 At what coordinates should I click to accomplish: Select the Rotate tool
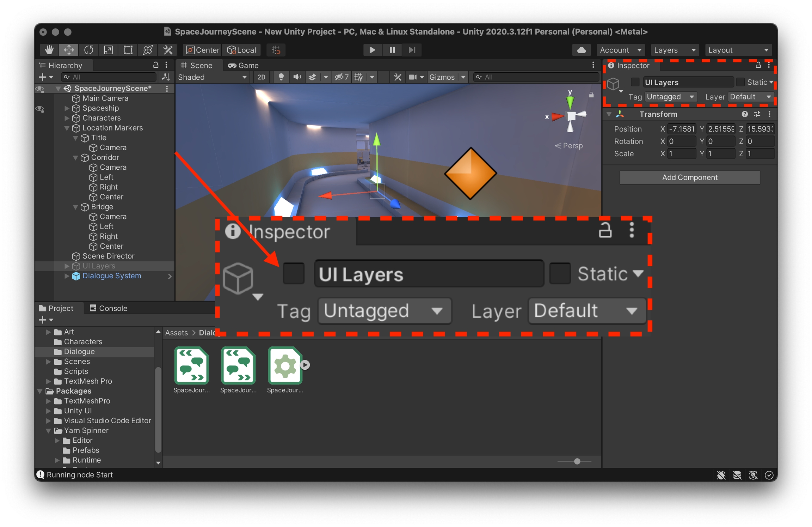pos(88,50)
